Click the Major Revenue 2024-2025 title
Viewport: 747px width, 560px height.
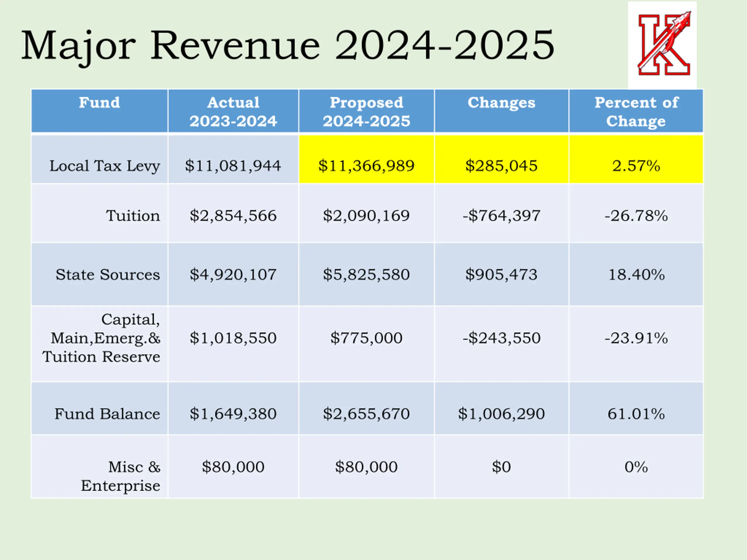[x=287, y=45]
